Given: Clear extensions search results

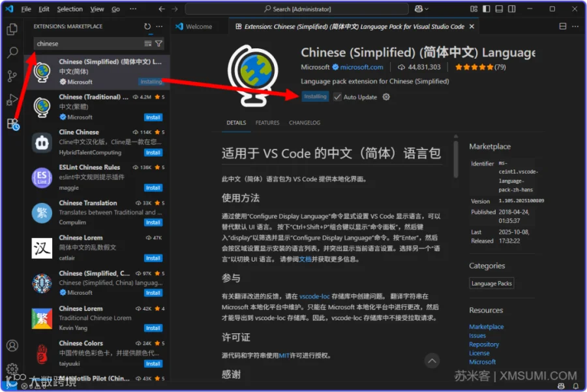Looking at the screenshot, I should pyautogui.click(x=148, y=44).
